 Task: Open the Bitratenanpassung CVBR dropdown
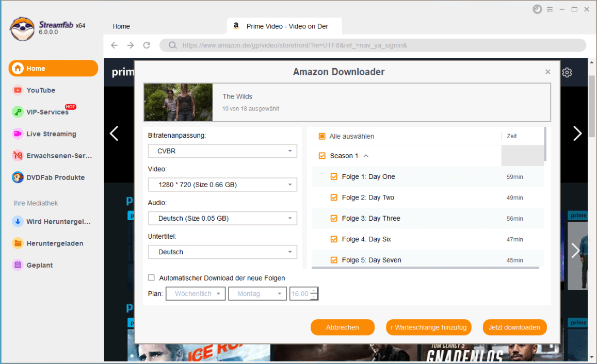222,151
